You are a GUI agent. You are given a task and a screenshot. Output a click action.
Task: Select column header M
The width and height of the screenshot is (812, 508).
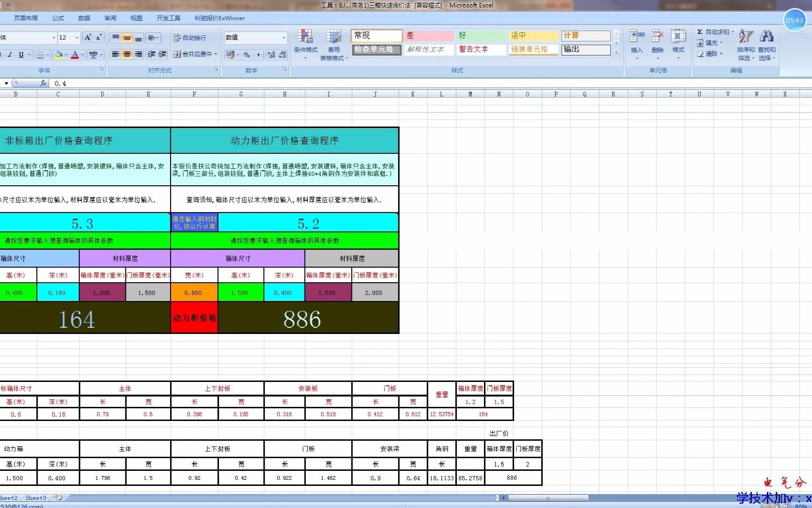coord(470,94)
